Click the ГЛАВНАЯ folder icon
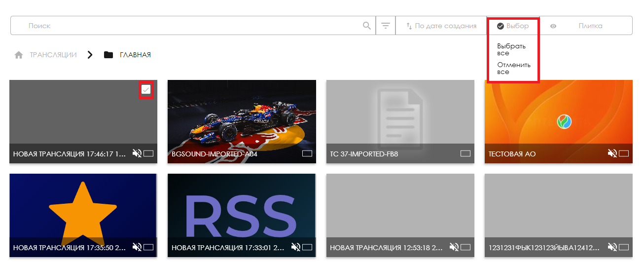This screenshot has width=644, height=262. click(x=108, y=55)
